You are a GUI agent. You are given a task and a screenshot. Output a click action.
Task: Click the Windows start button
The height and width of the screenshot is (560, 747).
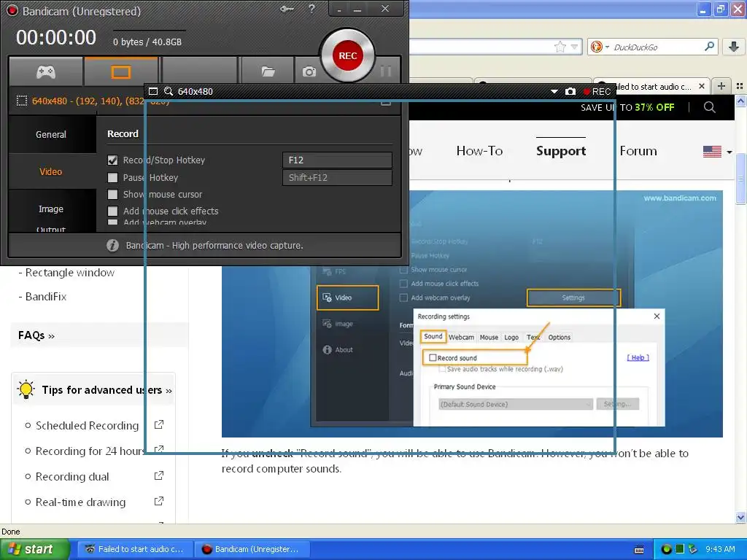(35, 549)
